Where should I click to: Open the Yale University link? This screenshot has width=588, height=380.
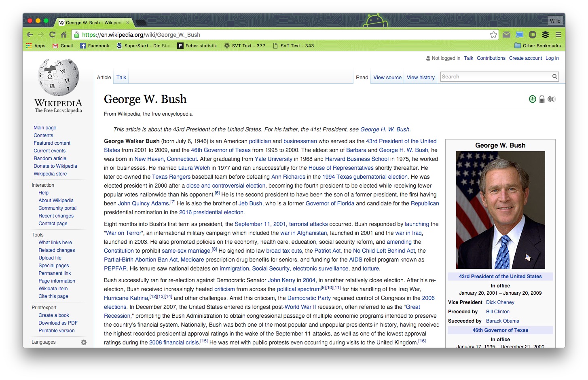point(273,159)
